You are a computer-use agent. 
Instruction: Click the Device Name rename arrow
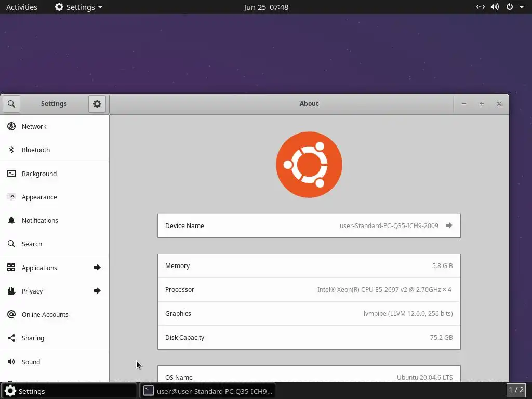(449, 225)
